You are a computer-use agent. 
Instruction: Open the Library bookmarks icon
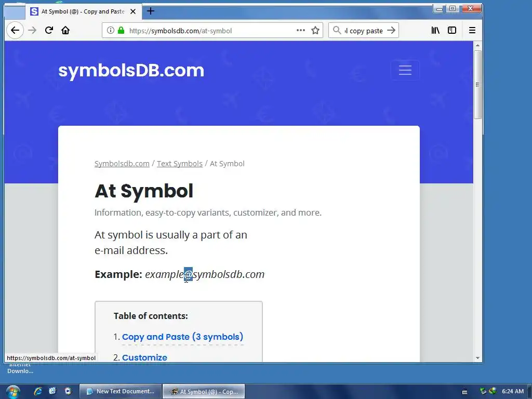(435, 31)
